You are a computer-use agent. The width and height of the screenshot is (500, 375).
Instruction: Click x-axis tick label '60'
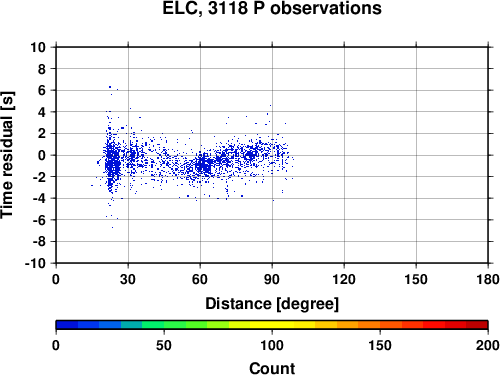(200, 279)
